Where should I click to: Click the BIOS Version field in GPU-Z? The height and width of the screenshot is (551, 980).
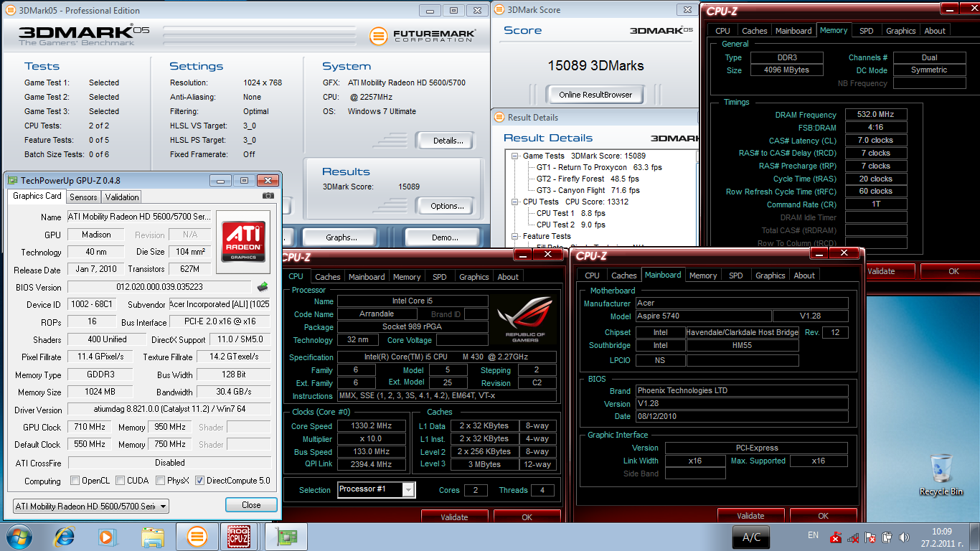pos(159,287)
